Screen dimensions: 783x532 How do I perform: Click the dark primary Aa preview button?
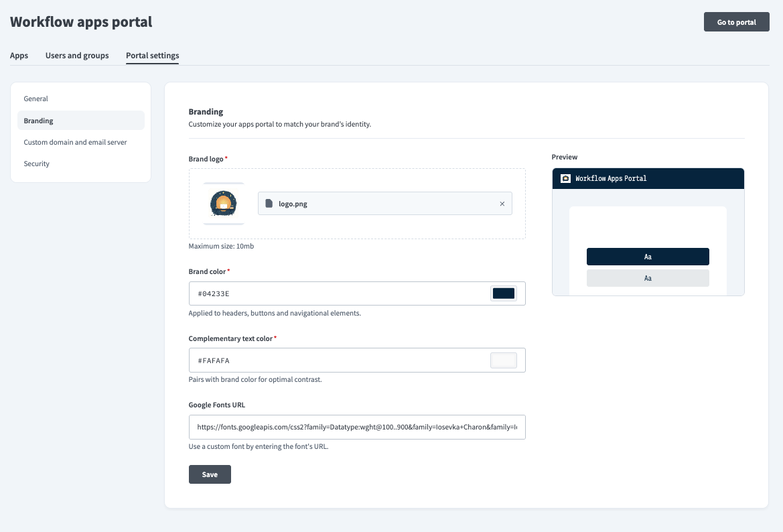click(648, 257)
